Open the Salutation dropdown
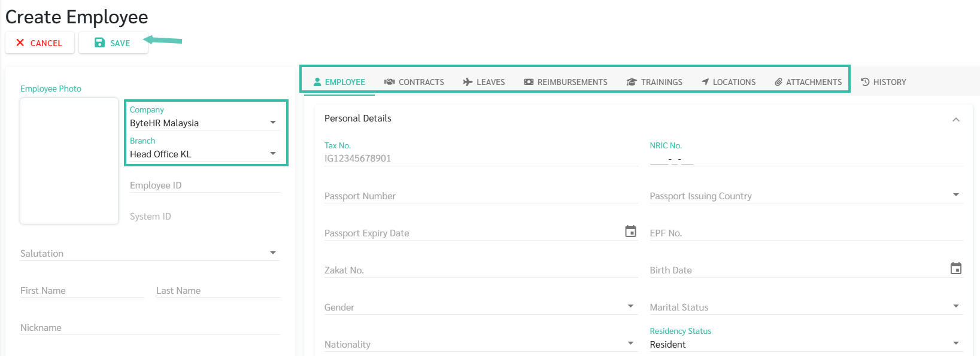The image size is (980, 356). click(150, 253)
